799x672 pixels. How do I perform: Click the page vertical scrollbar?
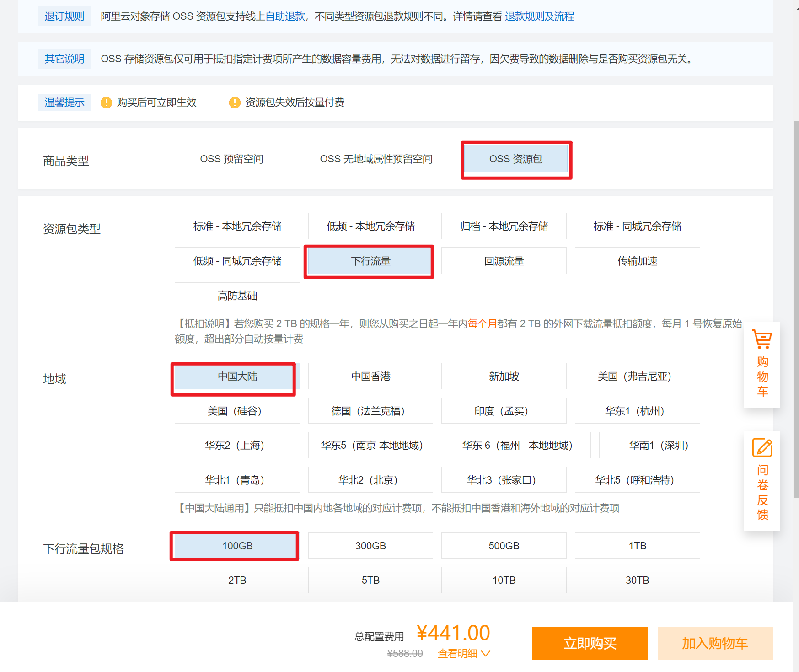[x=796, y=309]
